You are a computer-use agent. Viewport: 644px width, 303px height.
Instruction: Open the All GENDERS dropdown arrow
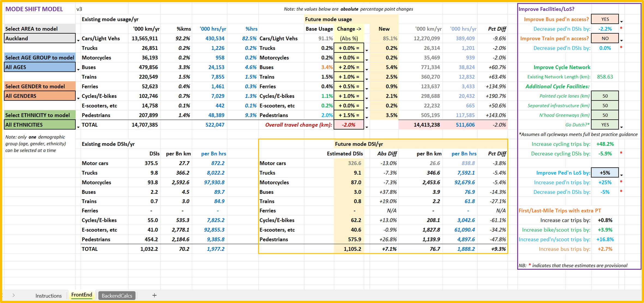point(78,98)
